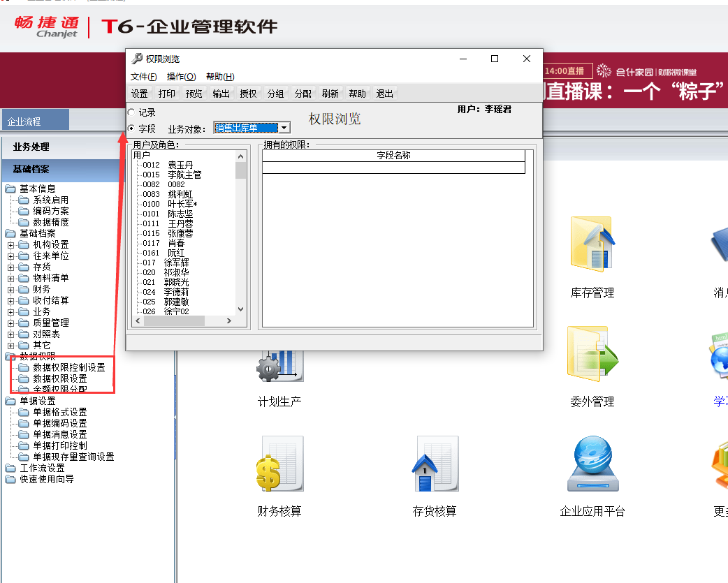Screen dimensions: 728x583
Task: Expand the 质量管理 tree node
Action: [x=10, y=323]
